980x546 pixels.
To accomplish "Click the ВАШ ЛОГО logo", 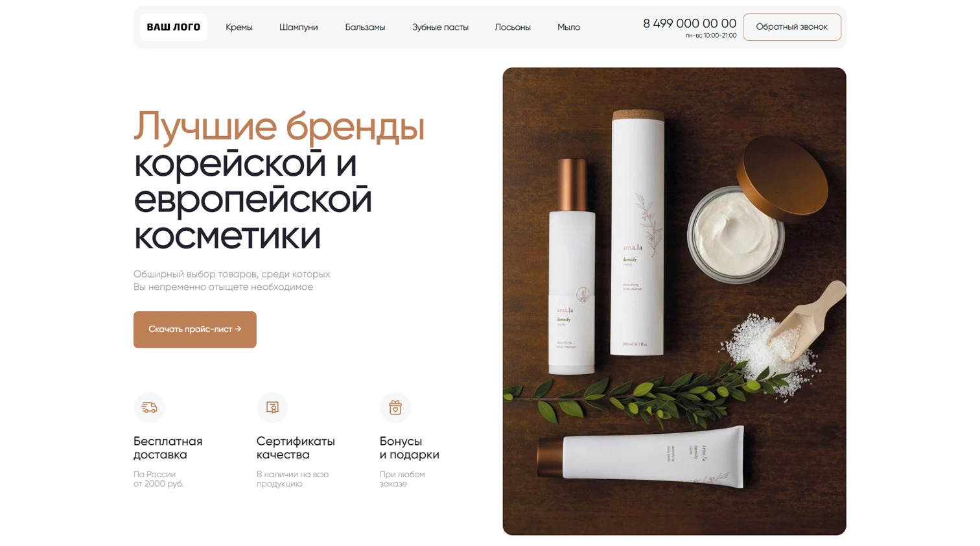I will (x=174, y=27).
